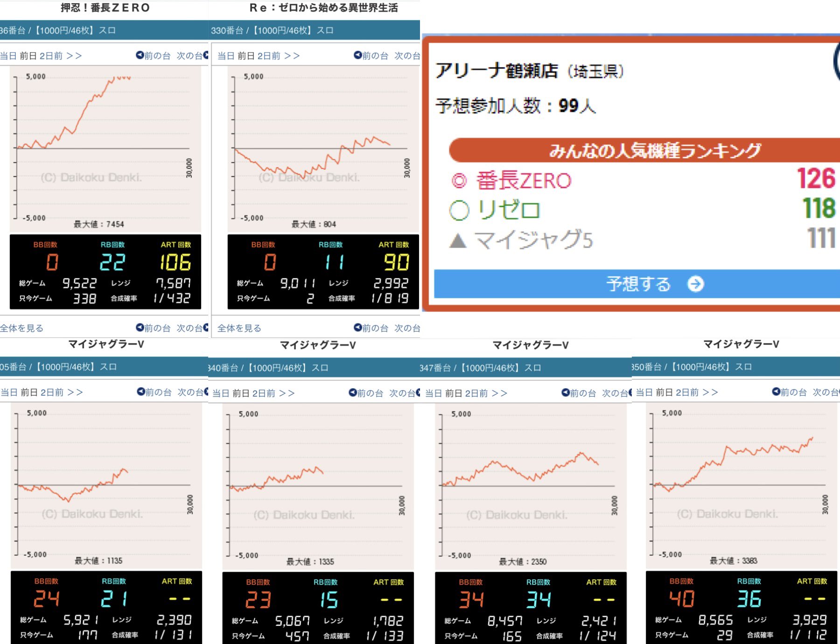Select マイジャグ5 in the popularity ranking
The width and height of the screenshot is (840, 644).
click(x=534, y=240)
